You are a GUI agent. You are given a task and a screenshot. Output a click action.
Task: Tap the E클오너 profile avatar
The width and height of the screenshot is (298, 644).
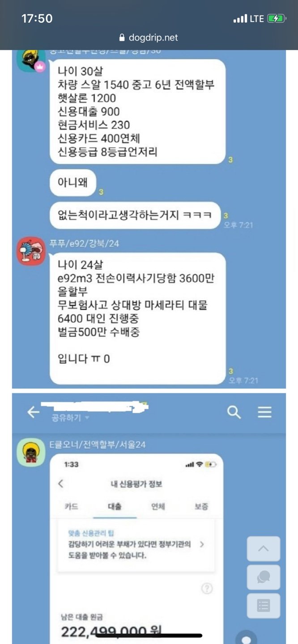pyautogui.click(x=31, y=453)
